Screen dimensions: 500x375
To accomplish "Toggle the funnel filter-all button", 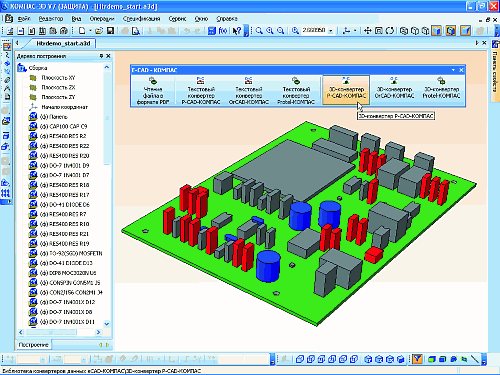I will click(x=417, y=359).
